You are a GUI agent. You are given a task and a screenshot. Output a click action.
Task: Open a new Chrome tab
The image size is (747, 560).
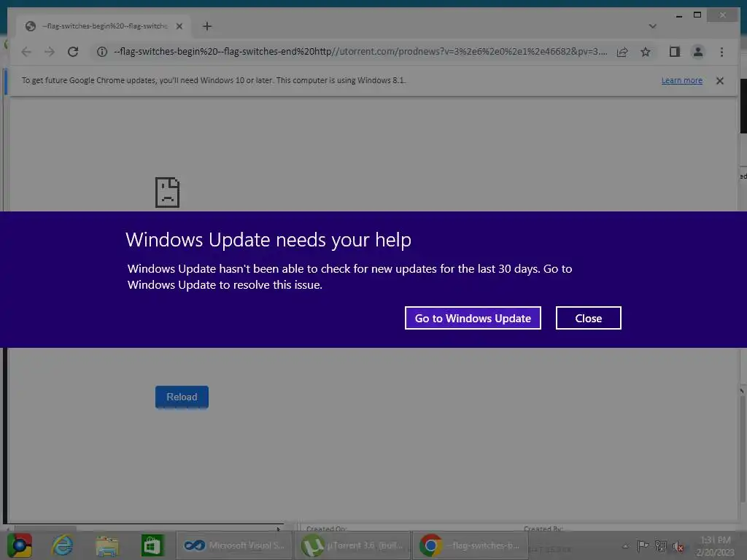click(206, 26)
